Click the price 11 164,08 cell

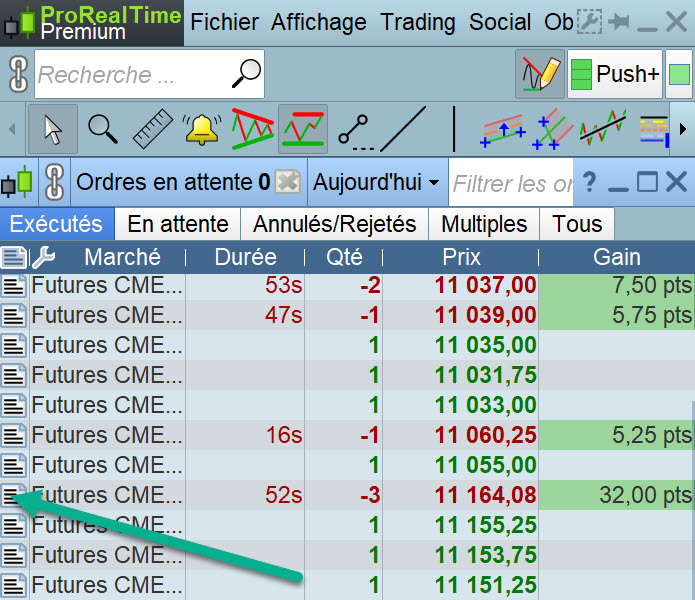(x=461, y=495)
